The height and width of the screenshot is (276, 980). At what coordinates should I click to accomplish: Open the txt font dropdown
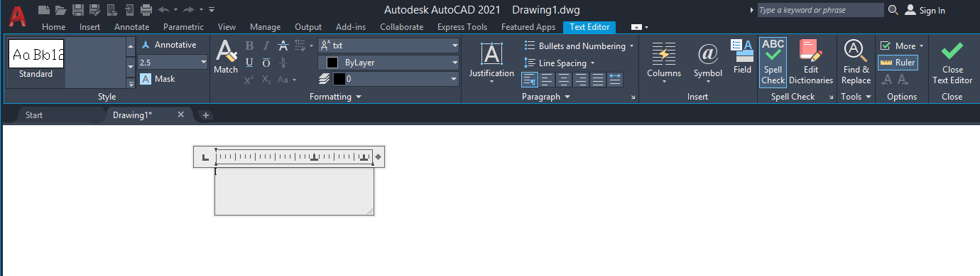point(388,45)
